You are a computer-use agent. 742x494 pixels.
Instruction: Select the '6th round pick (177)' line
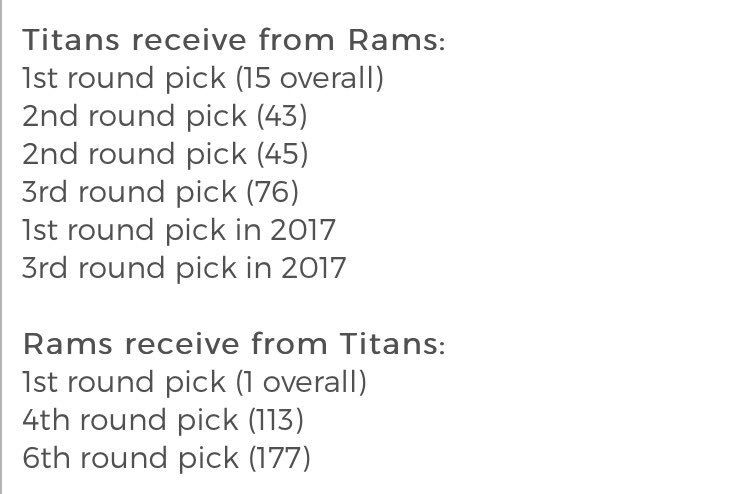[x=166, y=459]
